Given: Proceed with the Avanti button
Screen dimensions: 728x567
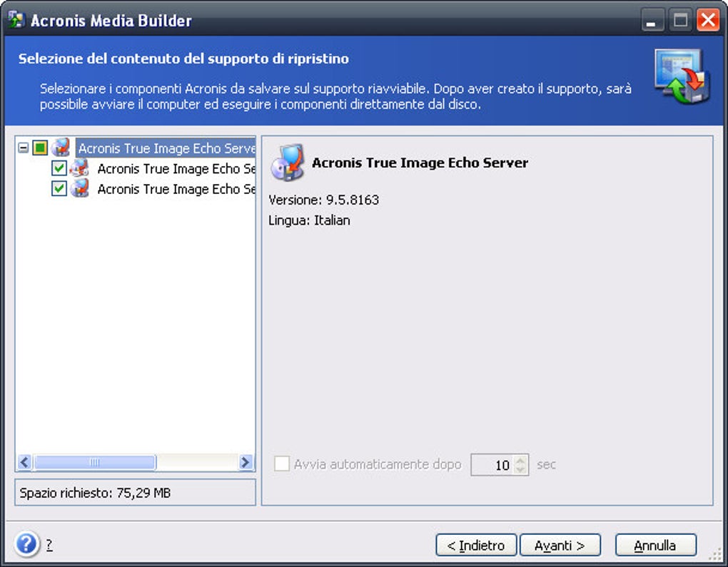Looking at the screenshot, I should click(560, 545).
